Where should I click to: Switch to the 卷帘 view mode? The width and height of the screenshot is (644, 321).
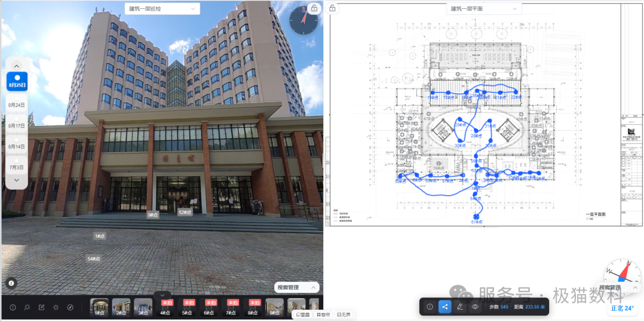tap(323, 315)
